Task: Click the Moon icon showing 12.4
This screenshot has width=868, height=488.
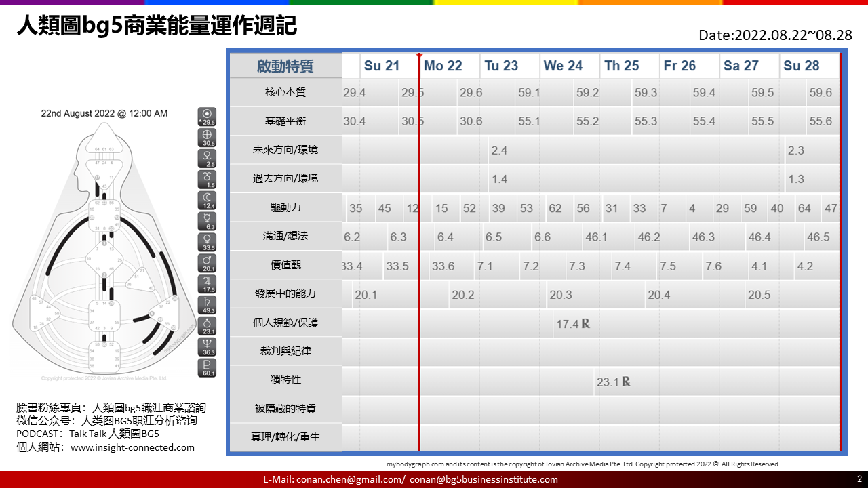Action: (207, 201)
